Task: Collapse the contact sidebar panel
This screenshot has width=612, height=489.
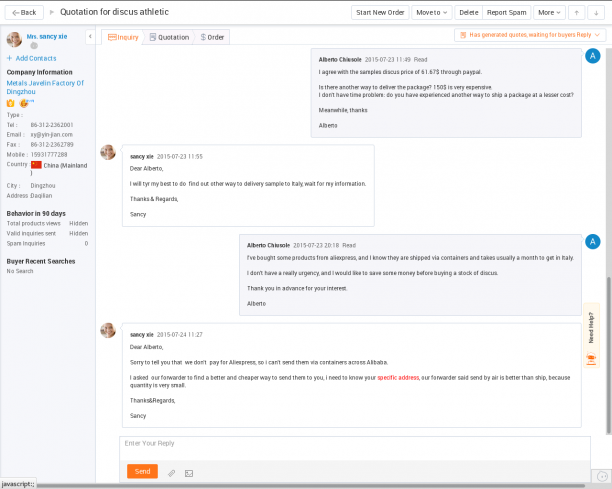Action: [90, 37]
